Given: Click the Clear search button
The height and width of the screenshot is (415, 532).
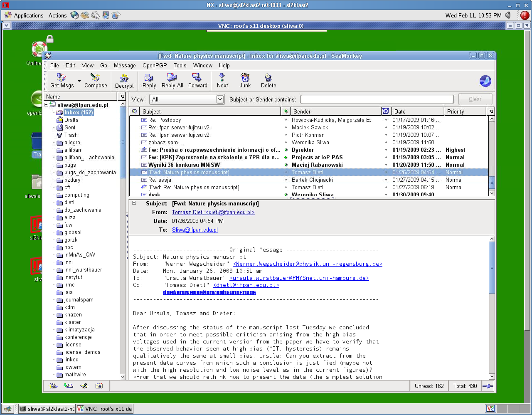Looking at the screenshot, I should (475, 99).
